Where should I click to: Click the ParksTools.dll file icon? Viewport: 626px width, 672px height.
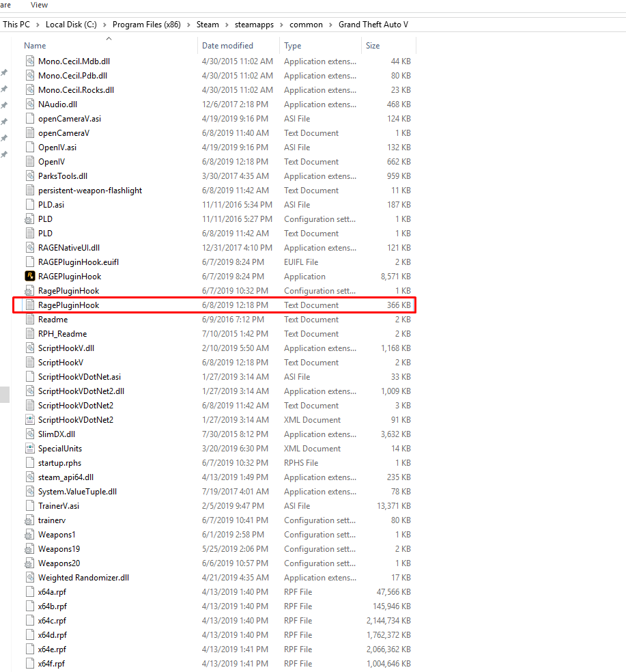point(29,176)
